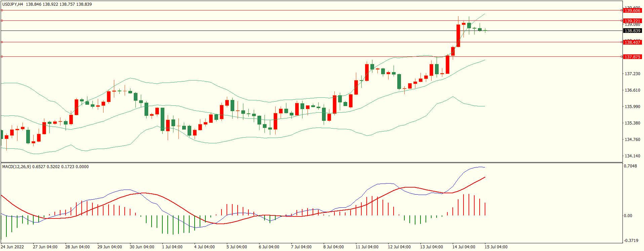Screen dimensions: 644x251
Task: Click the 134.140 price axis value
Action: click(632, 156)
